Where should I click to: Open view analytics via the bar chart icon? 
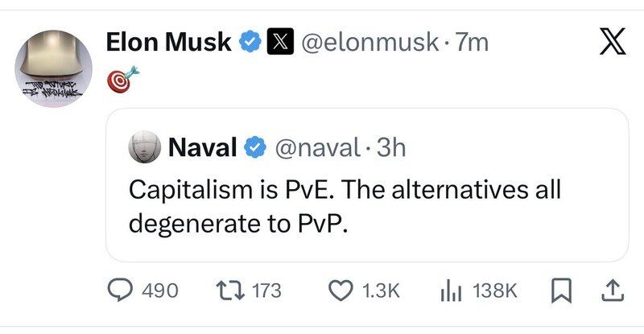coord(450,291)
